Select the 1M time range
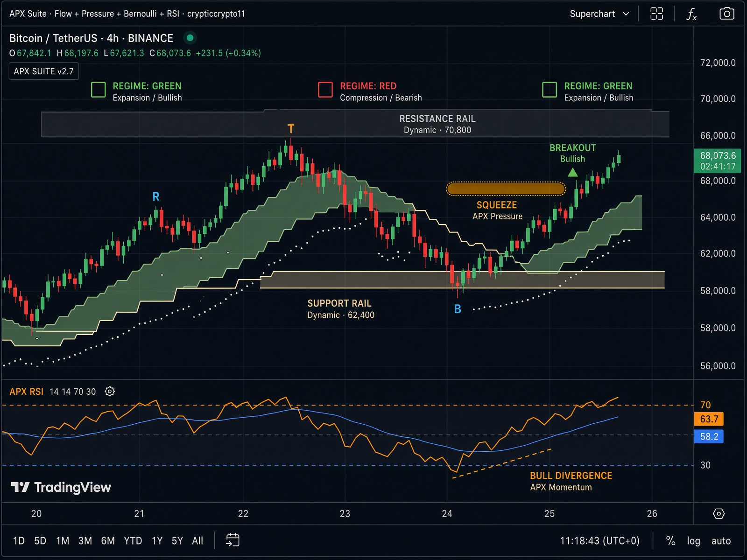 [63, 541]
